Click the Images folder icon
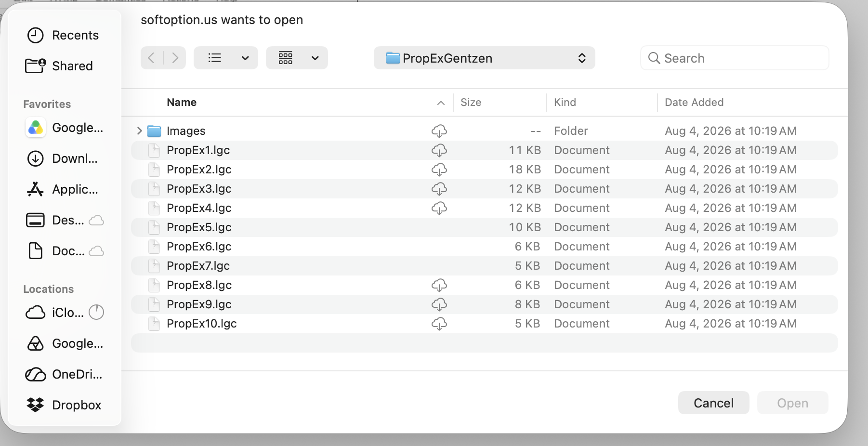 [x=154, y=131]
